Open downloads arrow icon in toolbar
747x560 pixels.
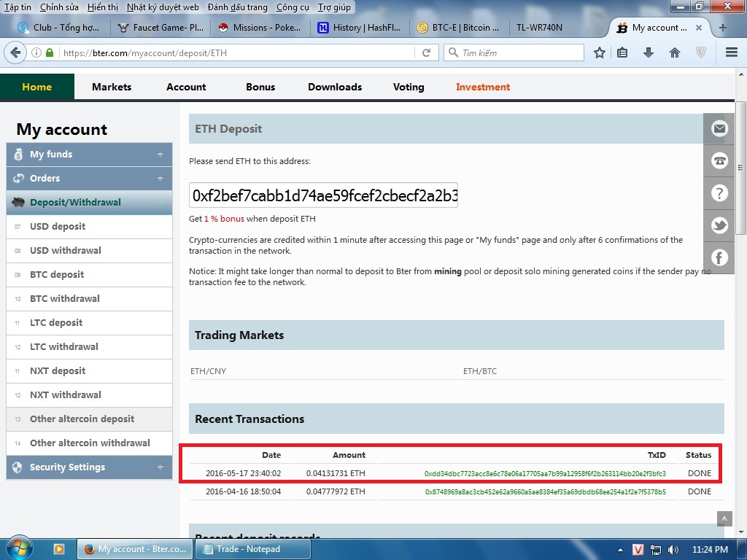(649, 52)
